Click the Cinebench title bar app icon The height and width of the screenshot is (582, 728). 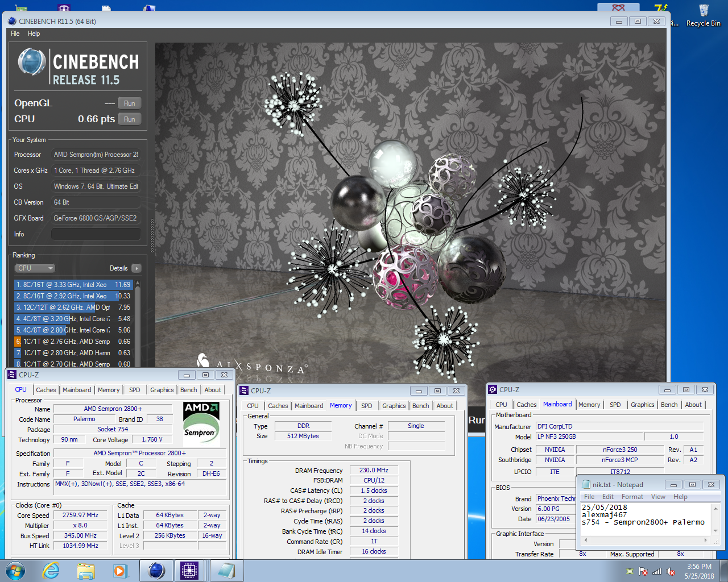click(x=12, y=21)
